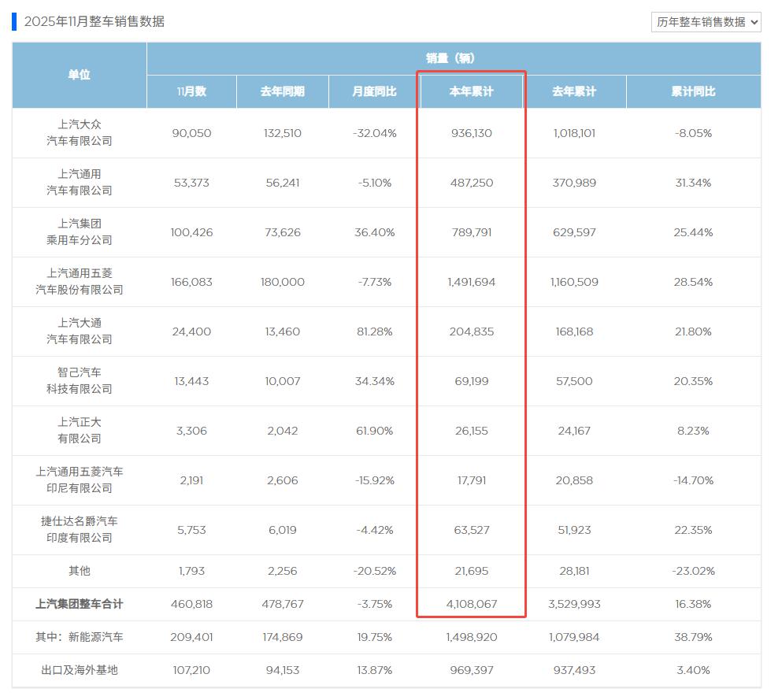The width and height of the screenshot is (782, 700).
Task: Select the 去年同期 column header
Action: (282, 91)
